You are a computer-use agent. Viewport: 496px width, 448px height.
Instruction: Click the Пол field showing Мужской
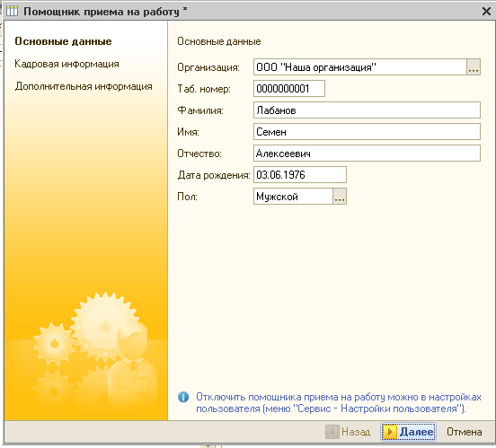click(x=293, y=197)
